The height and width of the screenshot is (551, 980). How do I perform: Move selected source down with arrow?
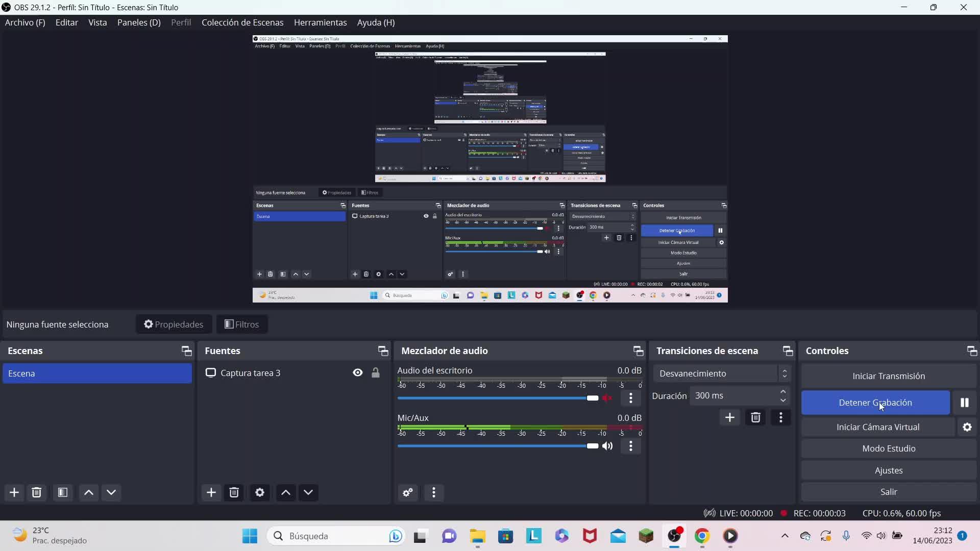308,492
